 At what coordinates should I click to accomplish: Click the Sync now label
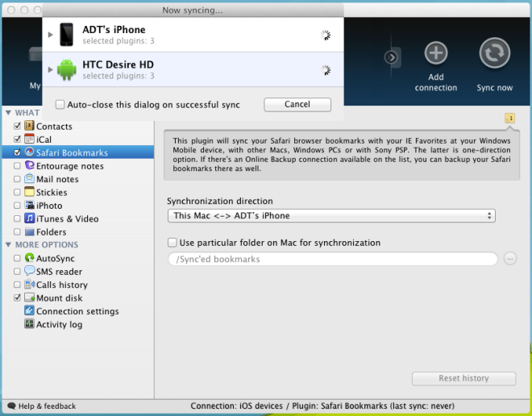point(495,88)
